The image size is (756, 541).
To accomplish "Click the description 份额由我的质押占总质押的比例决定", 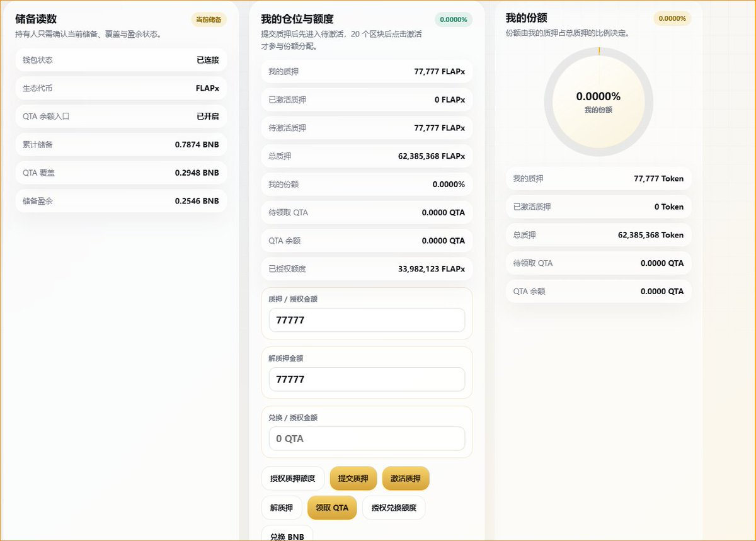I will coord(568,33).
